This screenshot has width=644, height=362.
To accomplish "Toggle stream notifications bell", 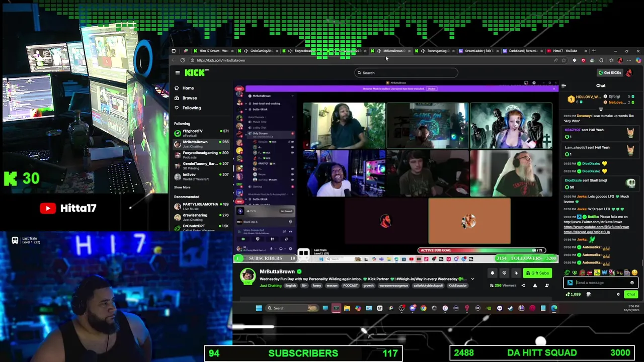I will 493,273.
